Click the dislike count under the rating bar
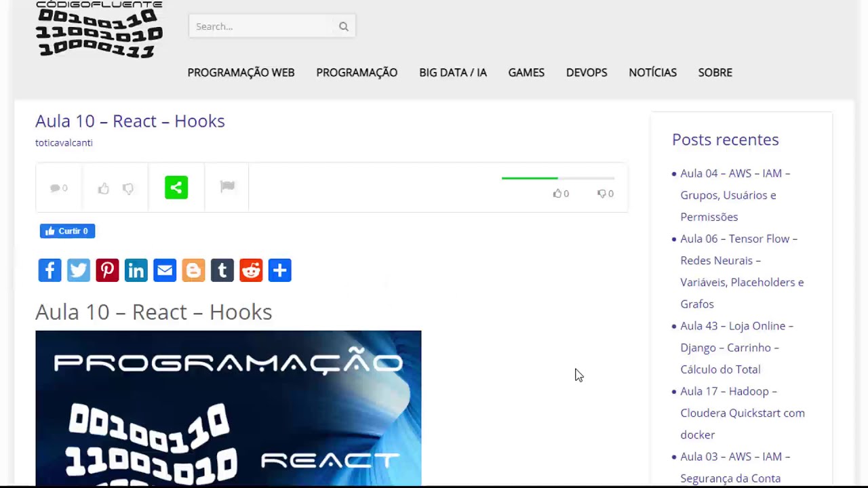Image resolution: width=868 pixels, height=488 pixels. [x=605, y=194]
